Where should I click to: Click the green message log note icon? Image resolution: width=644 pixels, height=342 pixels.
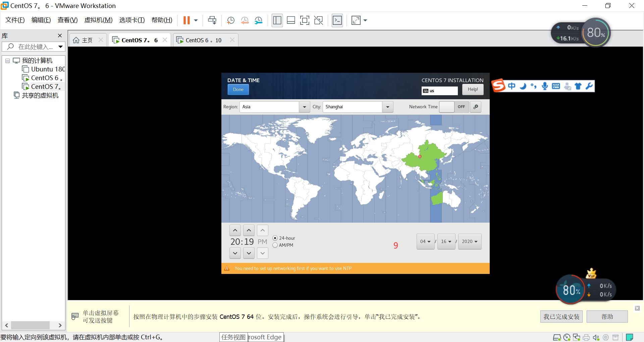630,337
